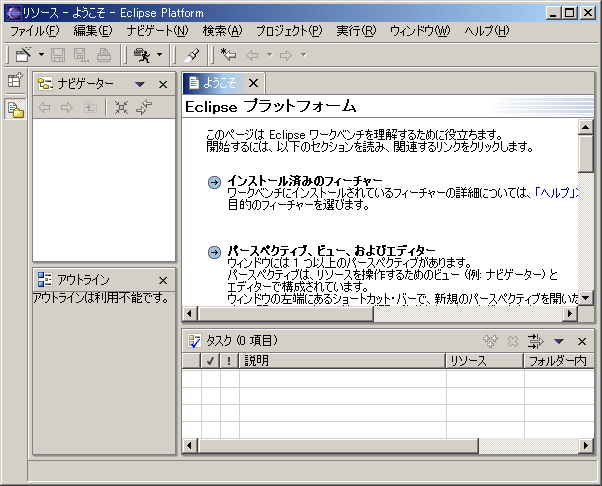
Task: Open the 検索(A) menu
Action: [x=222, y=31]
